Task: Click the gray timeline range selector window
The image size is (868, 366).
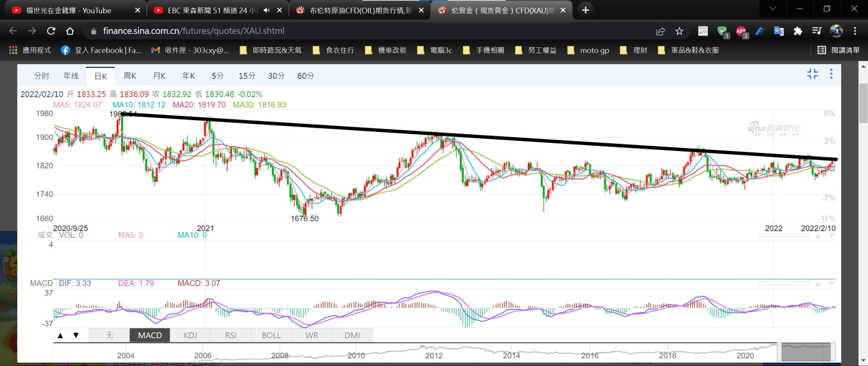Action: [x=806, y=352]
